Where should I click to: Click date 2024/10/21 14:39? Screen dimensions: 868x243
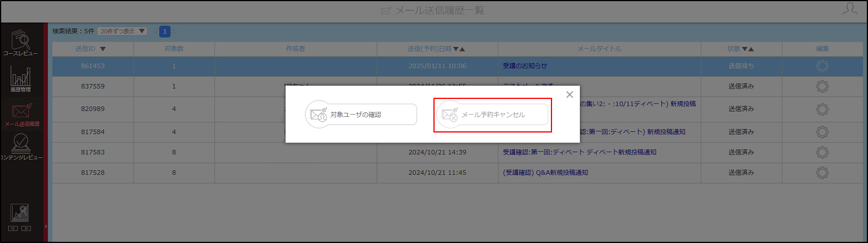click(437, 152)
